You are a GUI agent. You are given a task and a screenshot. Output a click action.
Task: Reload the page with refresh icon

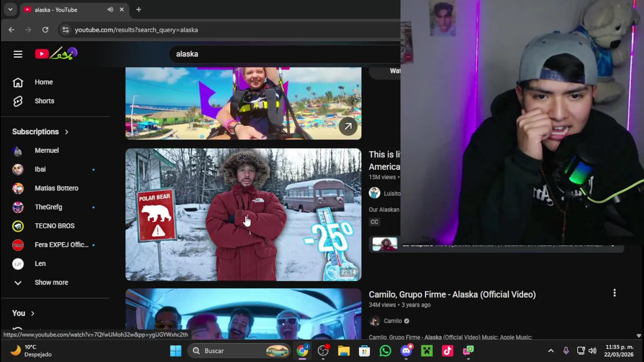point(45,30)
